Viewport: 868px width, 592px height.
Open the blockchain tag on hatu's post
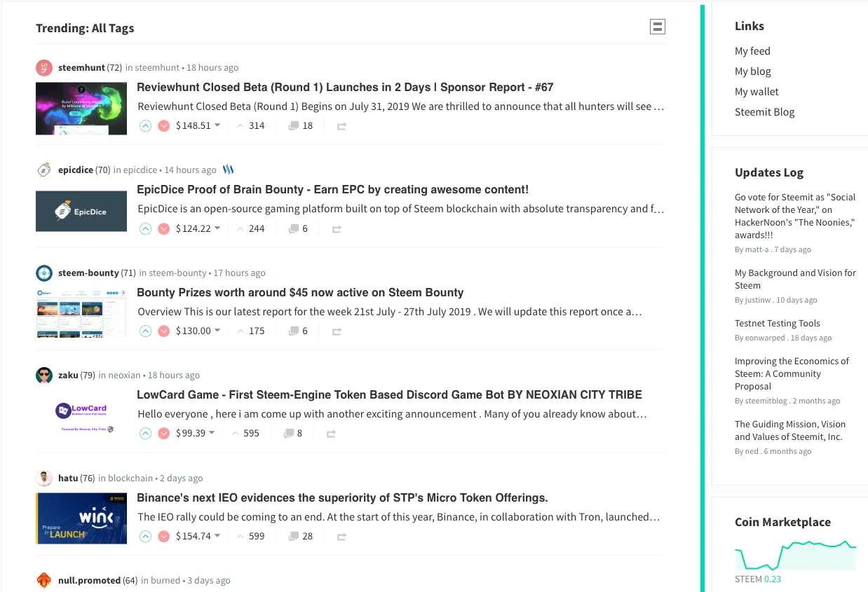pos(130,479)
